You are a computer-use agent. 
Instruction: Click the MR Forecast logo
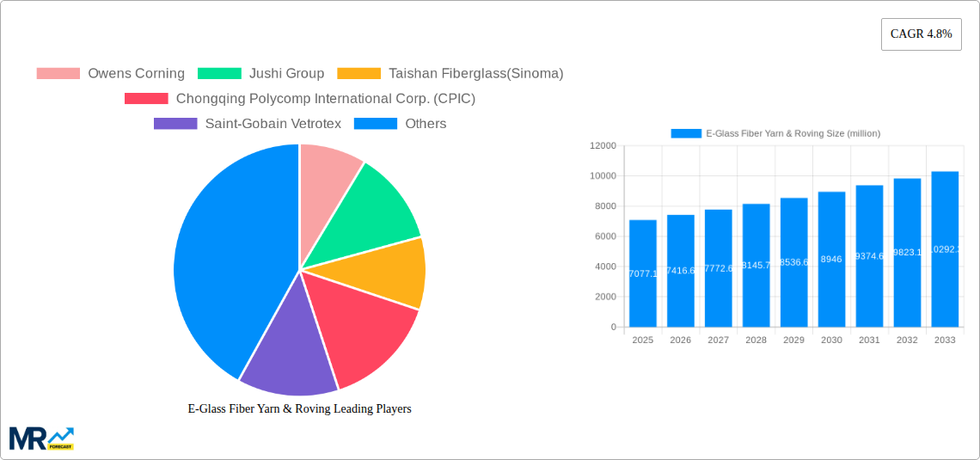41,439
